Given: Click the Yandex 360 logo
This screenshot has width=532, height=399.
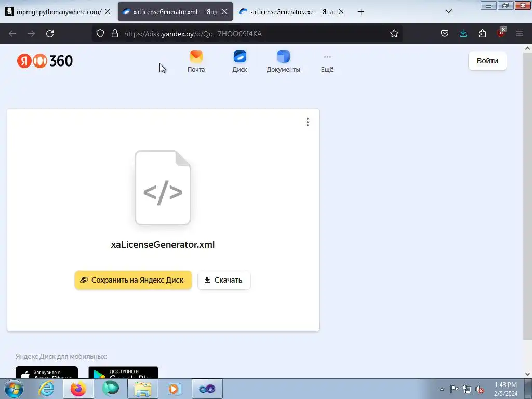Looking at the screenshot, I should point(45,61).
